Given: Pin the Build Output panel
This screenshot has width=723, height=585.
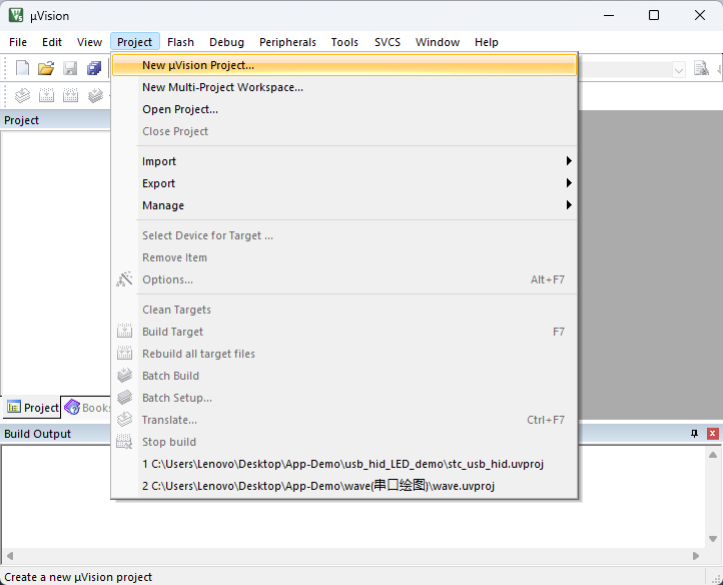Looking at the screenshot, I should coord(695,434).
